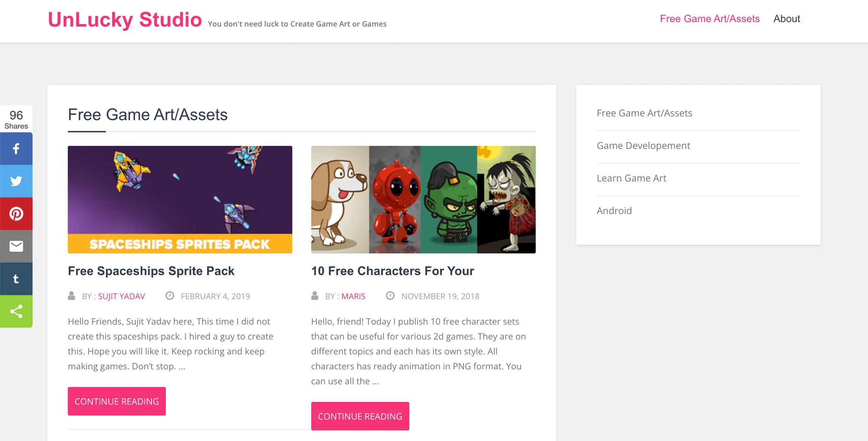Post to Tumblr using sidebar icon
Screen dimensions: 868x441
coord(16,279)
